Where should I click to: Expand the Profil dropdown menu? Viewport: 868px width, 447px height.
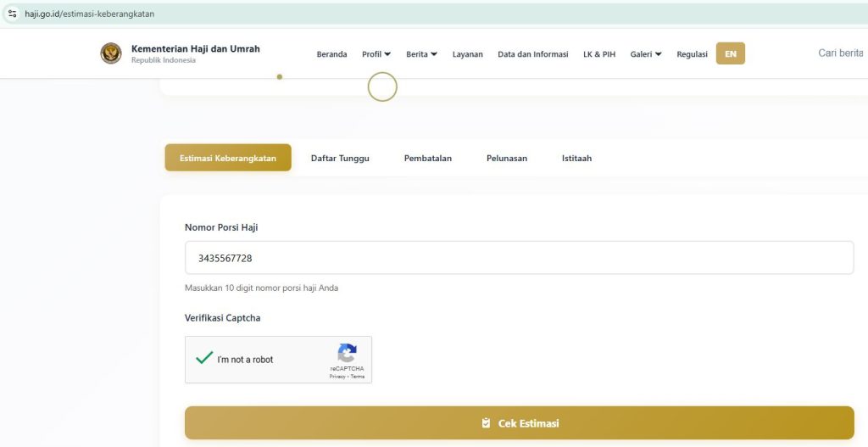click(376, 54)
